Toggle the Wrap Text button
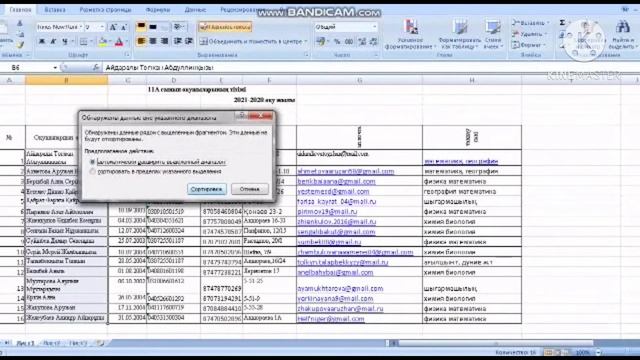 pos(225,27)
